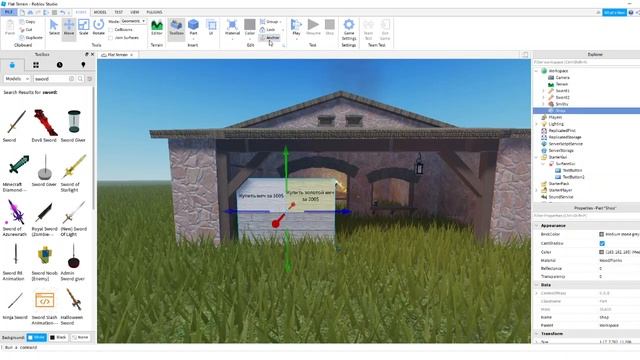Activate the Select tool
The image size is (640, 360).
pyautogui.click(x=54, y=27)
